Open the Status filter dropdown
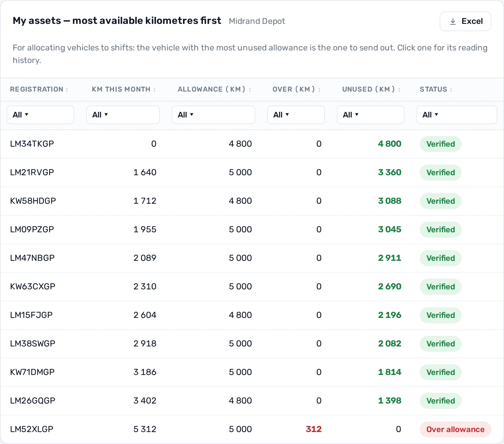The width and height of the screenshot is (504, 444). point(457,115)
